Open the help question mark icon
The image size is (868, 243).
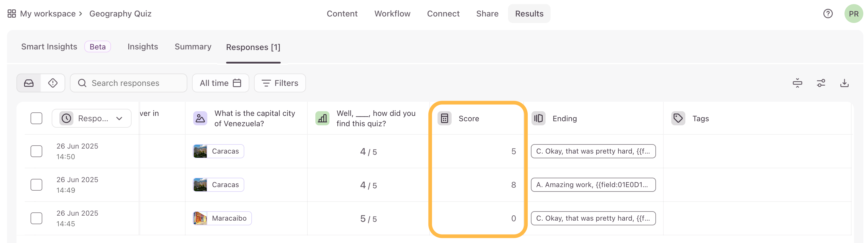[x=828, y=14]
